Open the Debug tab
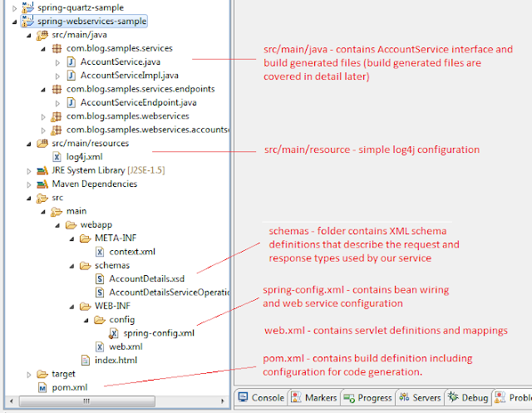The height and width of the screenshot is (413, 532). 468,397
